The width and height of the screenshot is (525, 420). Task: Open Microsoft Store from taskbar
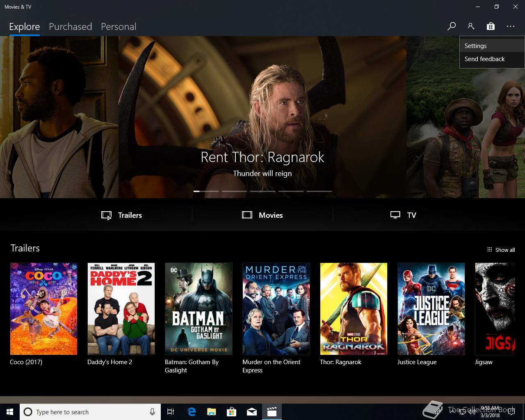click(x=231, y=412)
